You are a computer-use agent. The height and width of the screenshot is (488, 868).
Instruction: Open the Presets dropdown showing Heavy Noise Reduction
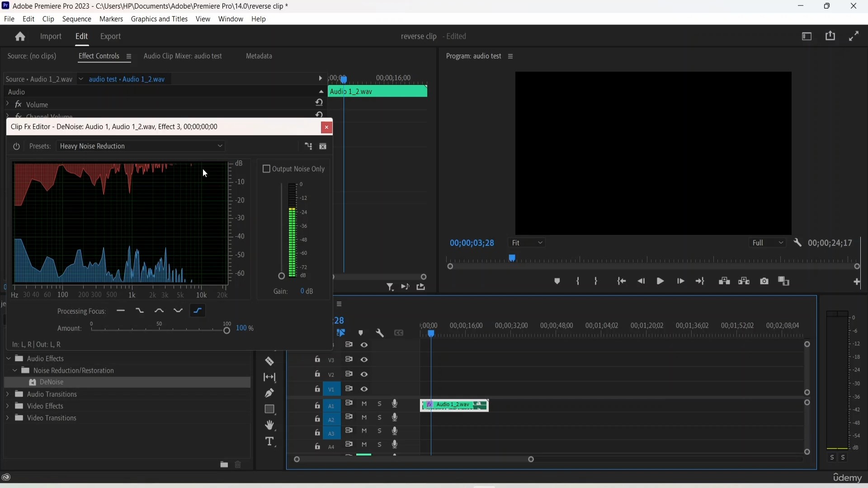tap(141, 147)
